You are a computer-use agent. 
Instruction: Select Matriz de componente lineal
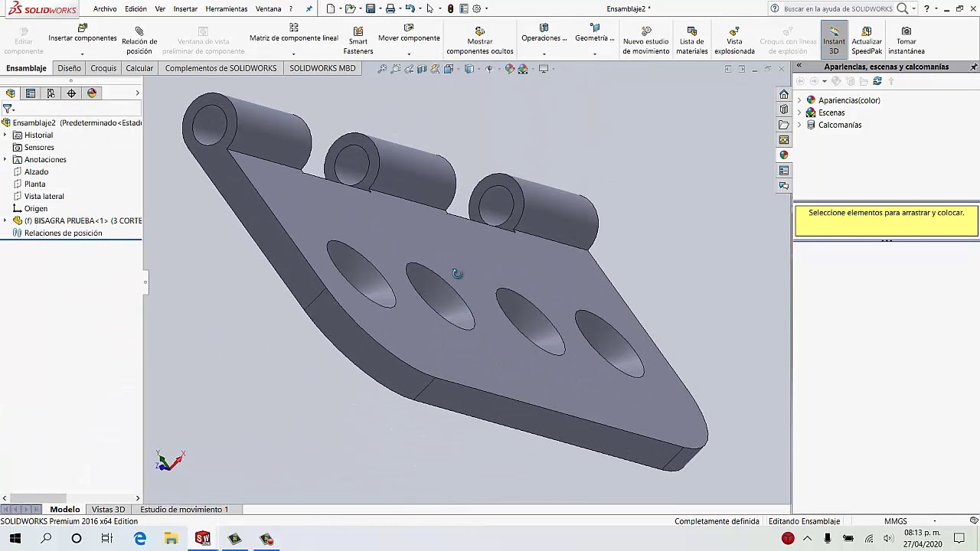click(x=294, y=34)
